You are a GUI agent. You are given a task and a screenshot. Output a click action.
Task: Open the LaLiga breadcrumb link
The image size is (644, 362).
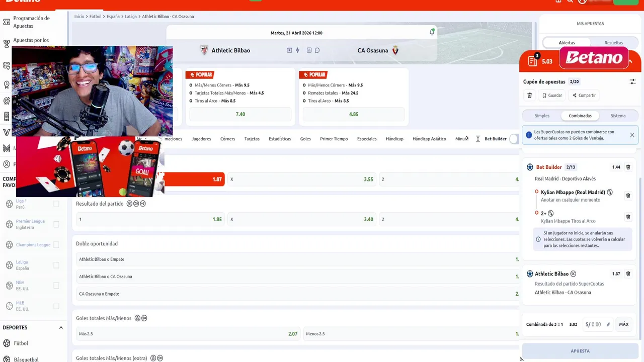click(x=131, y=17)
